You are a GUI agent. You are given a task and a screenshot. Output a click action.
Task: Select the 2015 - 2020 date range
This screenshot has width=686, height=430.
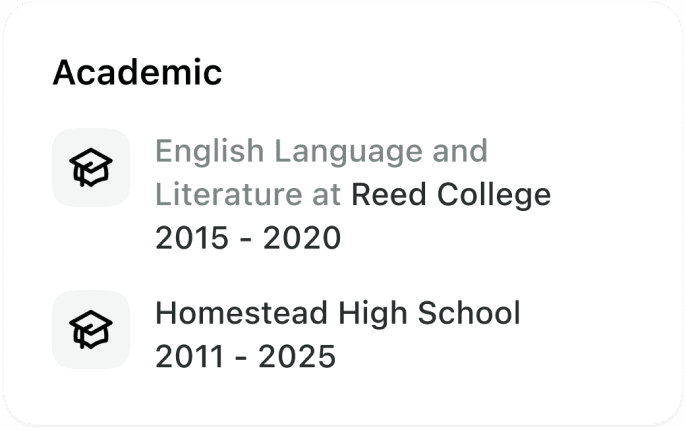point(248,238)
